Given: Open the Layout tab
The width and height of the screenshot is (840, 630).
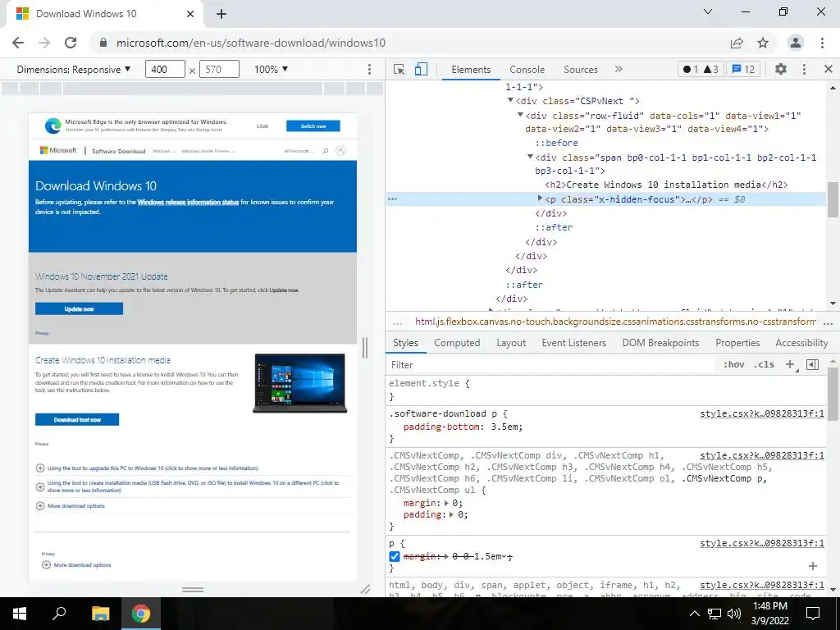Looking at the screenshot, I should click(511, 343).
